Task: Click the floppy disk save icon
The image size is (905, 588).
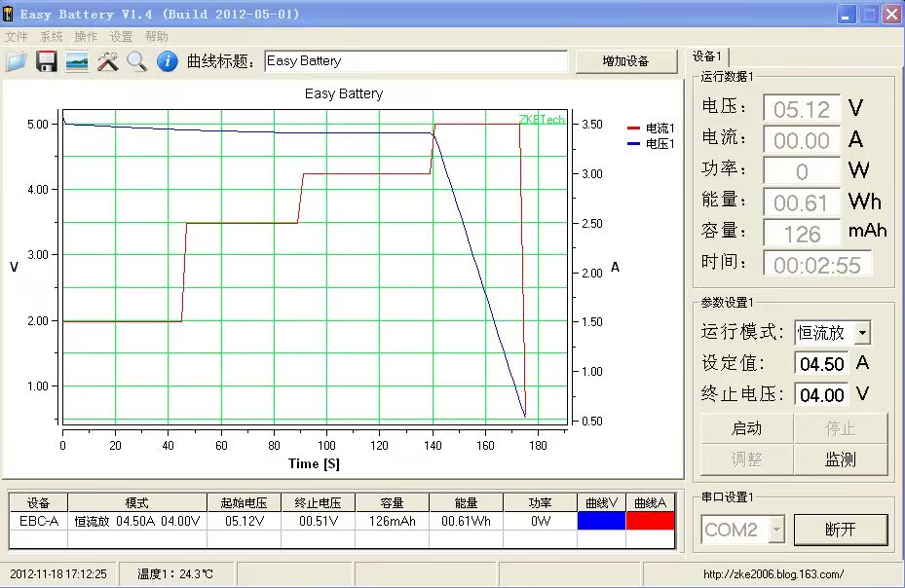Action: 46,61
